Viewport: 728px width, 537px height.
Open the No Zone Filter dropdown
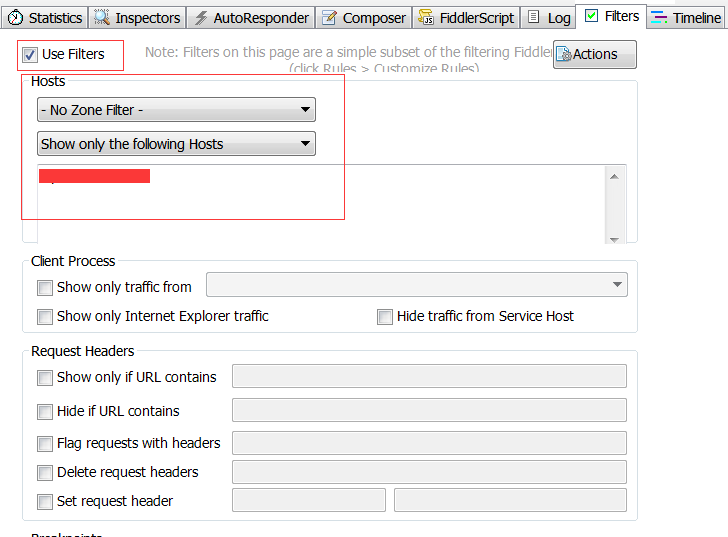(176, 110)
